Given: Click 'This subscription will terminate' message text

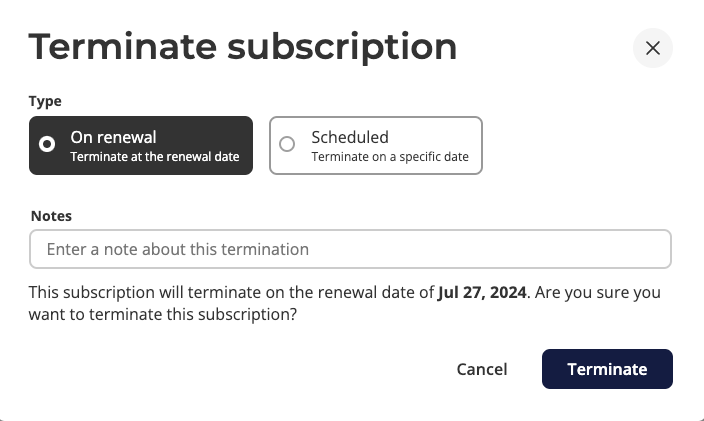Looking at the screenshot, I should pos(140,293).
